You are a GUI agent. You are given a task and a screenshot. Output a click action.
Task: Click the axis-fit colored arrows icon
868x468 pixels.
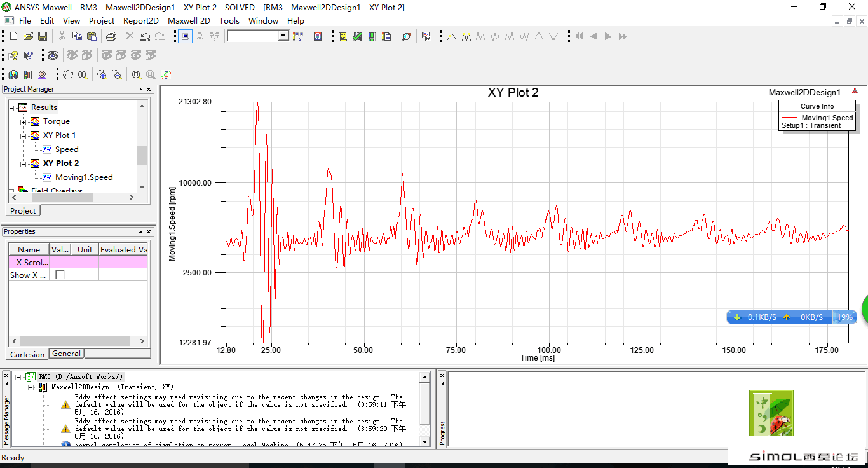166,74
